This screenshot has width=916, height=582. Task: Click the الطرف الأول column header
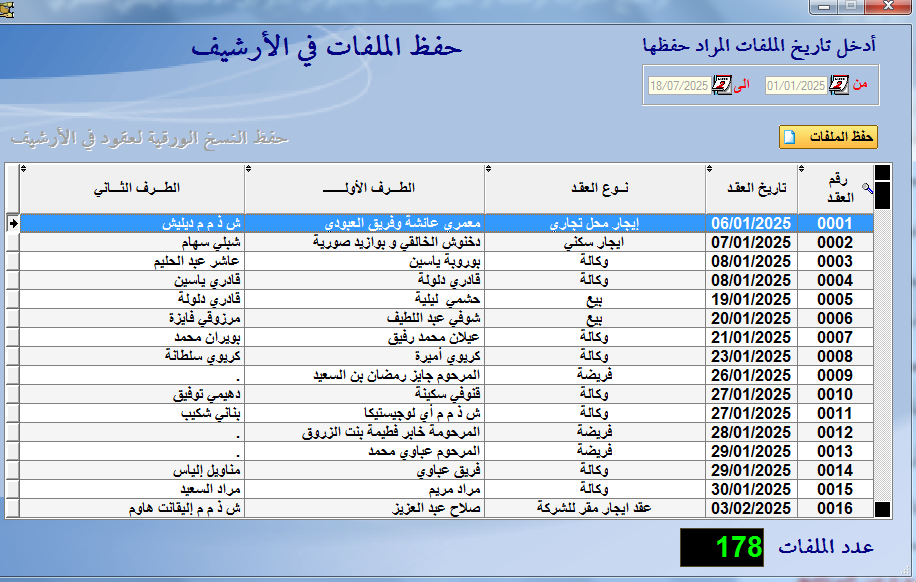point(365,188)
